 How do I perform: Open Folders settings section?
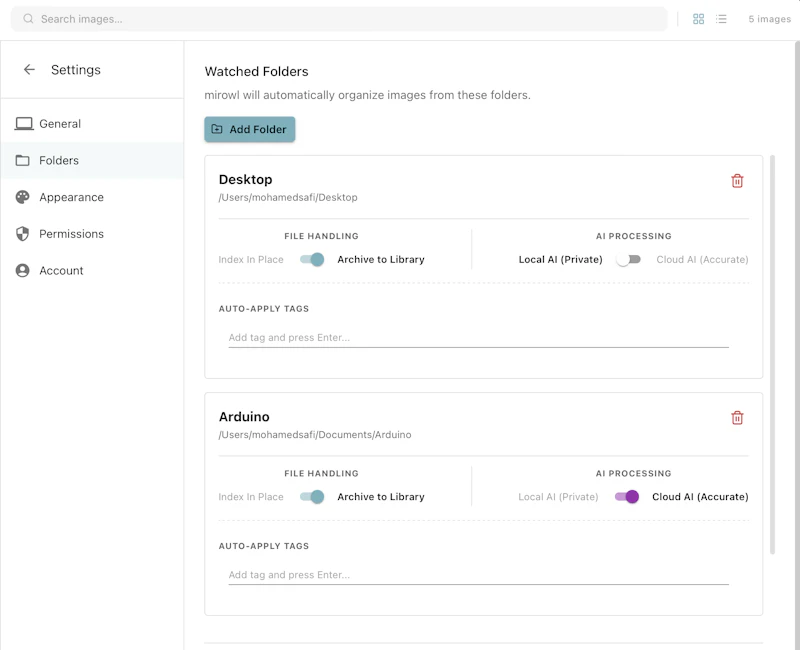pos(92,160)
